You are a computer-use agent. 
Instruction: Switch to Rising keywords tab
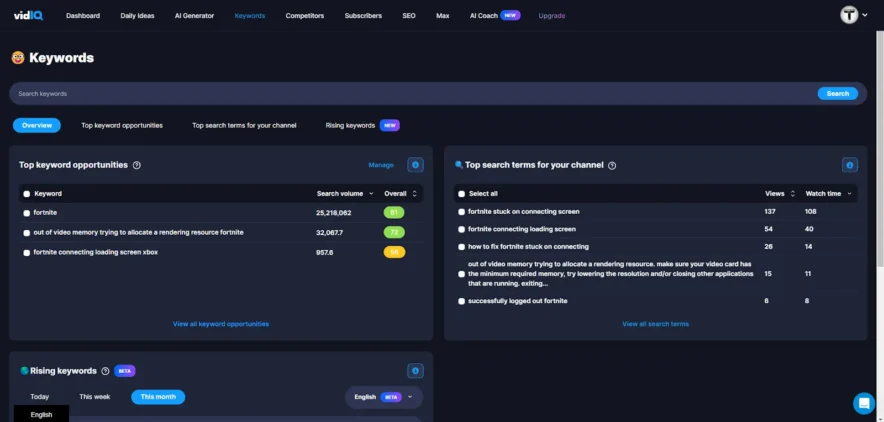(x=350, y=126)
